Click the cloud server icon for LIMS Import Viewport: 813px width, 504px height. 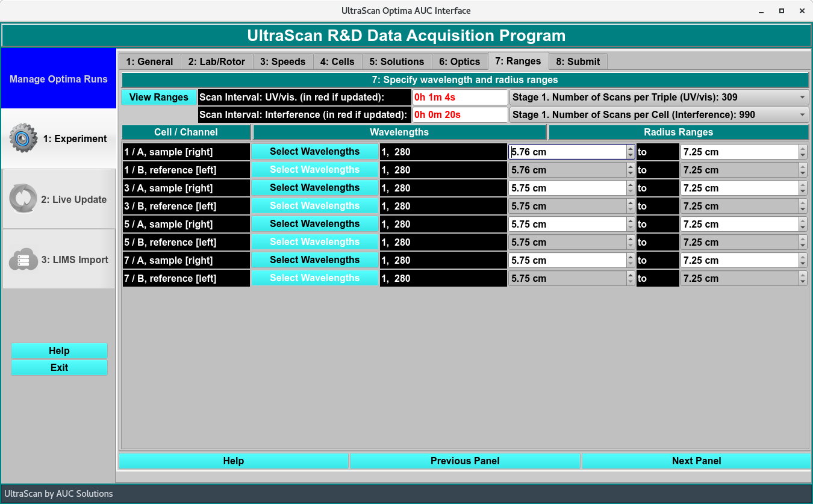point(23,260)
